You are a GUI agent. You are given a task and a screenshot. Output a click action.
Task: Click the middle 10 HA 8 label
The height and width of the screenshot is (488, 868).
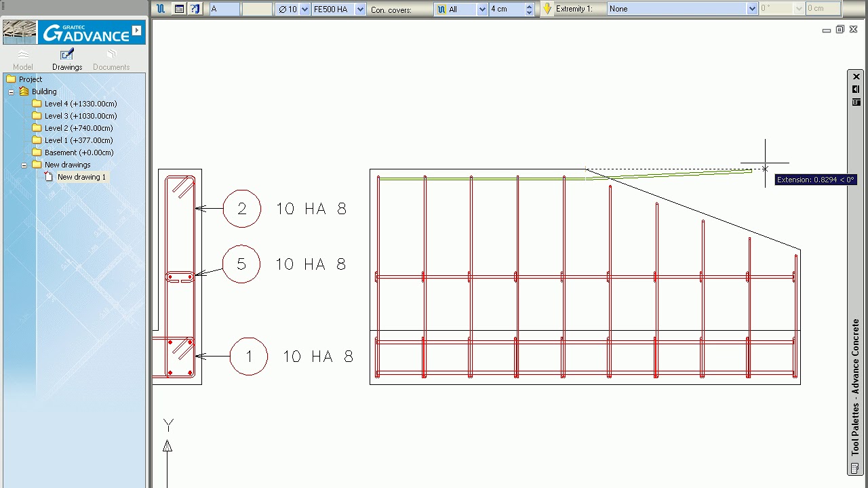311,264
